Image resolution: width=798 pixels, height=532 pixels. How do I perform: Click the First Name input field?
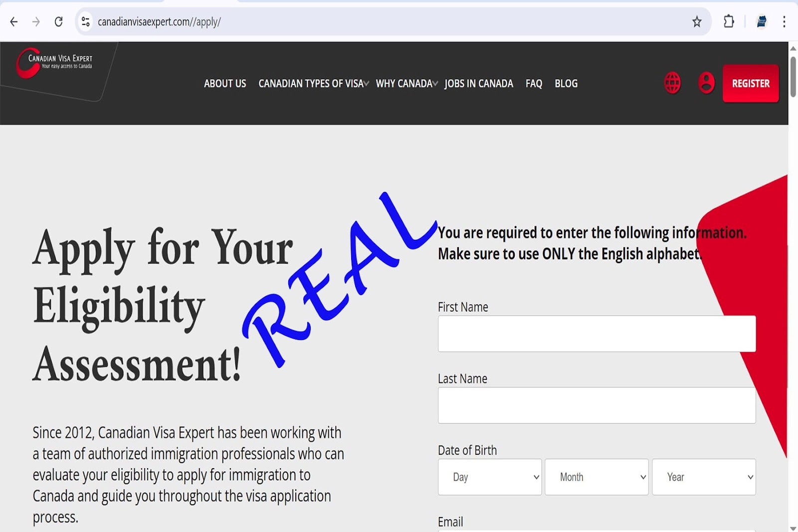[x=597, y=334]
